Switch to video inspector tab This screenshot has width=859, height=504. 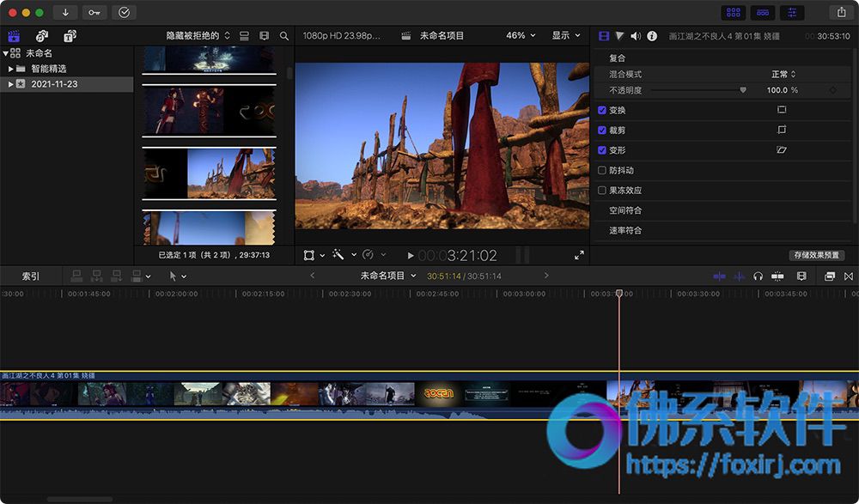(x=604, y=36)
